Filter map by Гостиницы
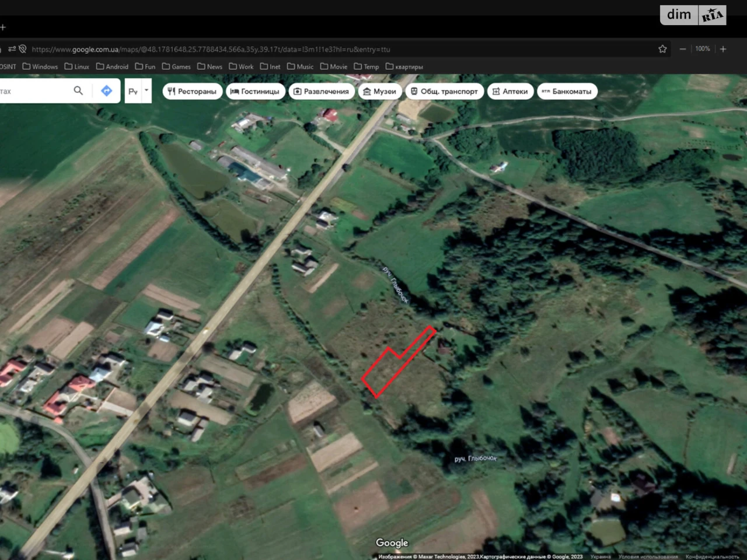 pyautogui.click(x=255, y=91)
